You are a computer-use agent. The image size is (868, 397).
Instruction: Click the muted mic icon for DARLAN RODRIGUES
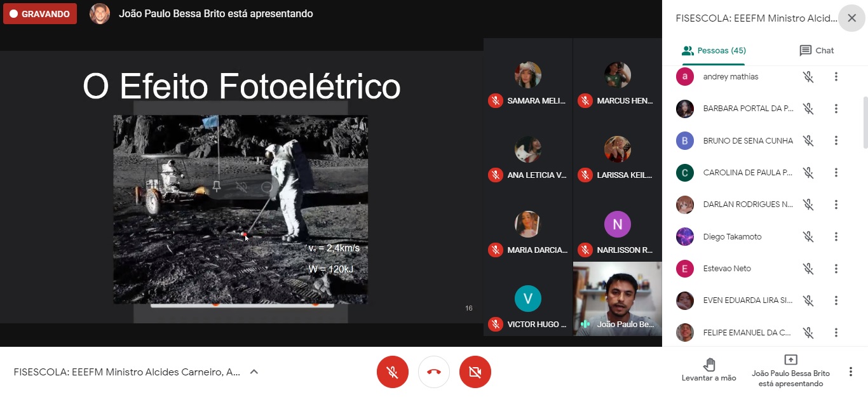(x=808, y=205)
